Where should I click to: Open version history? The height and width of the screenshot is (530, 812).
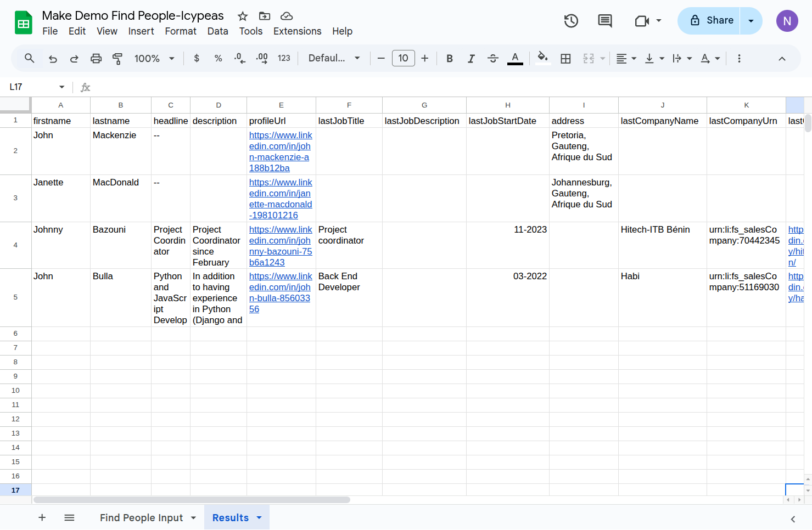pos(571,21)
